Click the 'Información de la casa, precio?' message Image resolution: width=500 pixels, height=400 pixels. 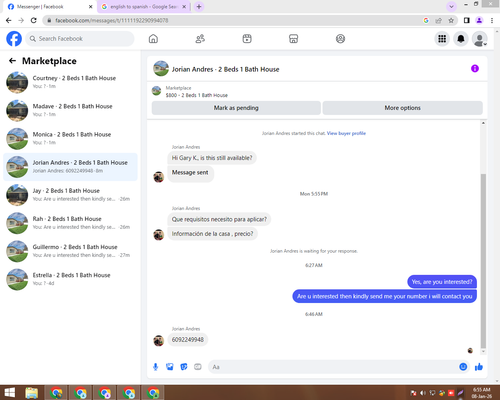(212, 234)
